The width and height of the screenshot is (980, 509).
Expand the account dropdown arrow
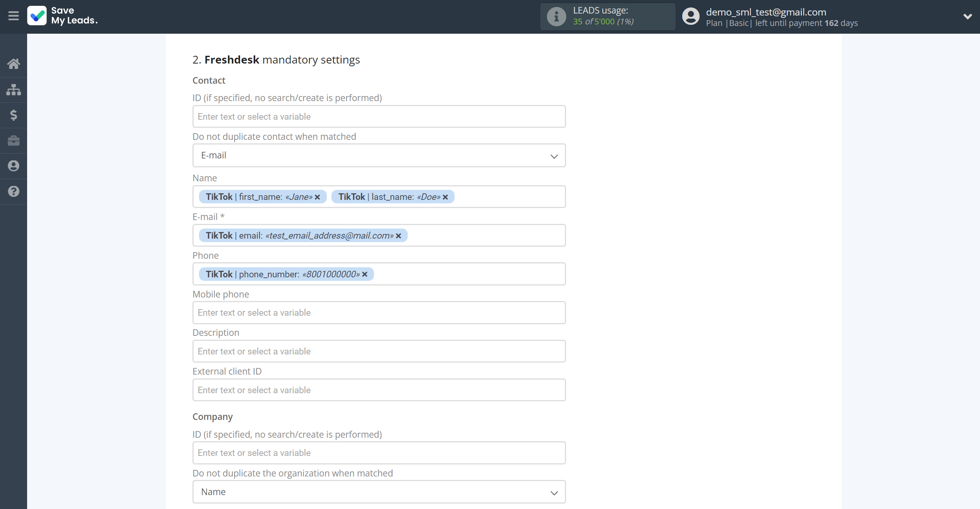click(x=967, y=17)
